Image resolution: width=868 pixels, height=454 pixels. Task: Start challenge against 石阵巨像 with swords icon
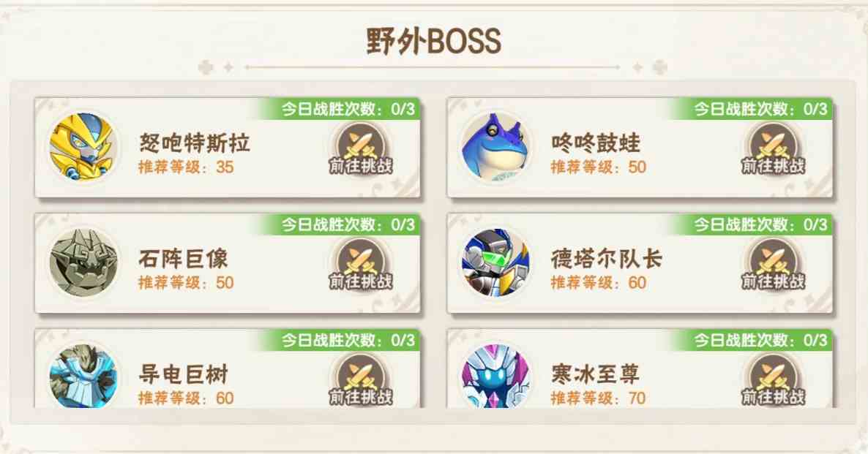click(360, 264)
